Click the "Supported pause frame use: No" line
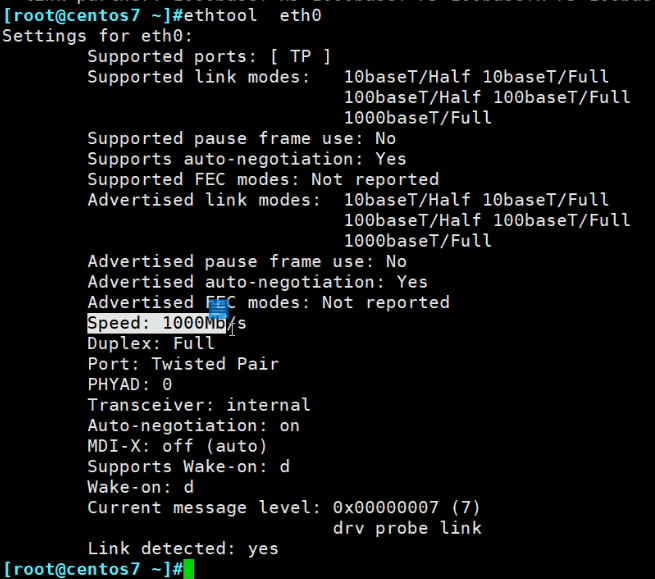Viewport: 655px width, 579px height. click(241, 138)
